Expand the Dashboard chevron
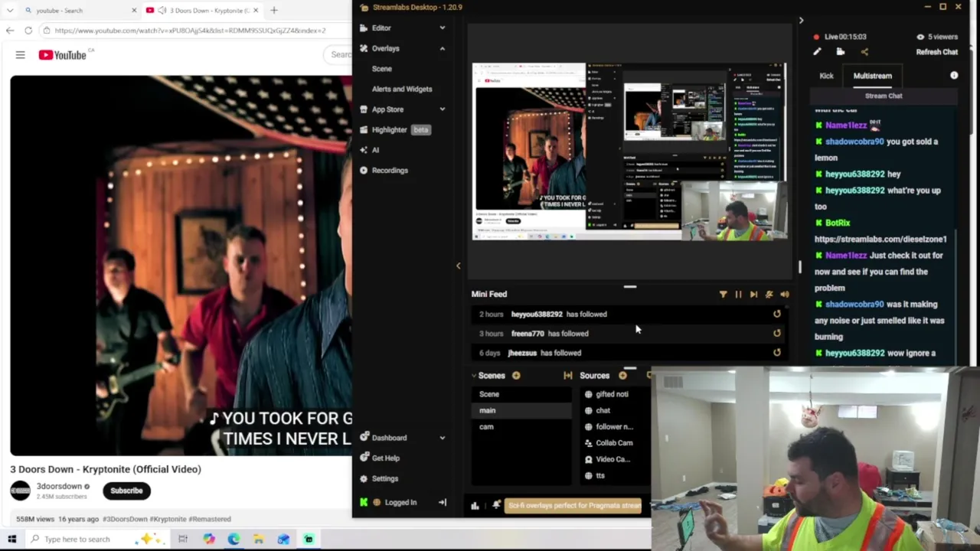Image resolution: width=980 pixels, height=551 pixels. tap(442, 438)
